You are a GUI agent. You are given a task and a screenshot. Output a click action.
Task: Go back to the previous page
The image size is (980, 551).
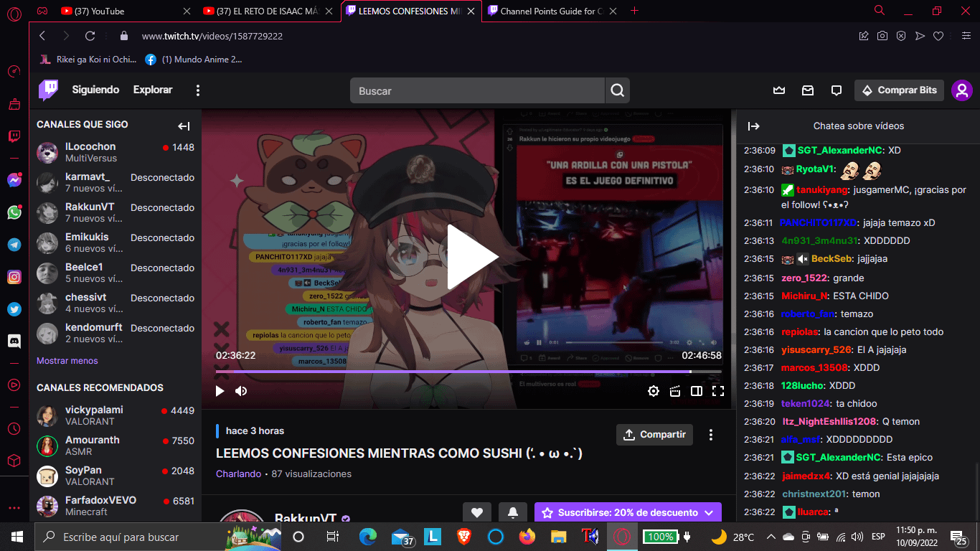[42, 36]
